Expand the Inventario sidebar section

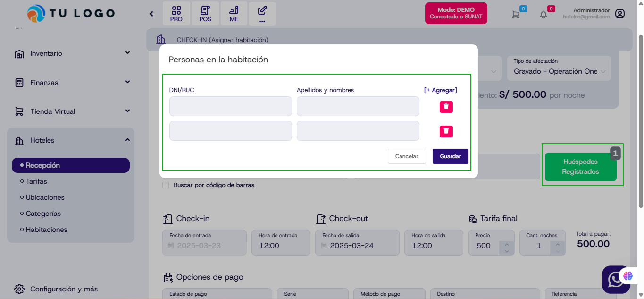click(x=127, y=53)
